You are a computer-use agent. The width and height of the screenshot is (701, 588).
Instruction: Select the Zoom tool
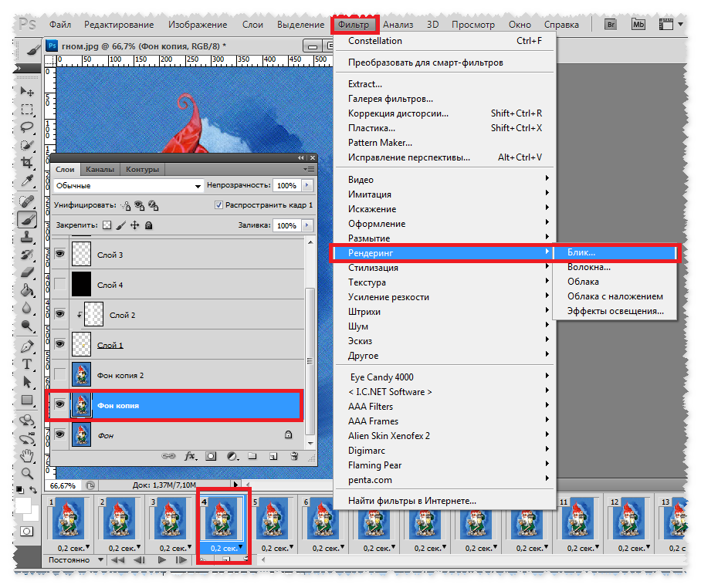point(27,474)
